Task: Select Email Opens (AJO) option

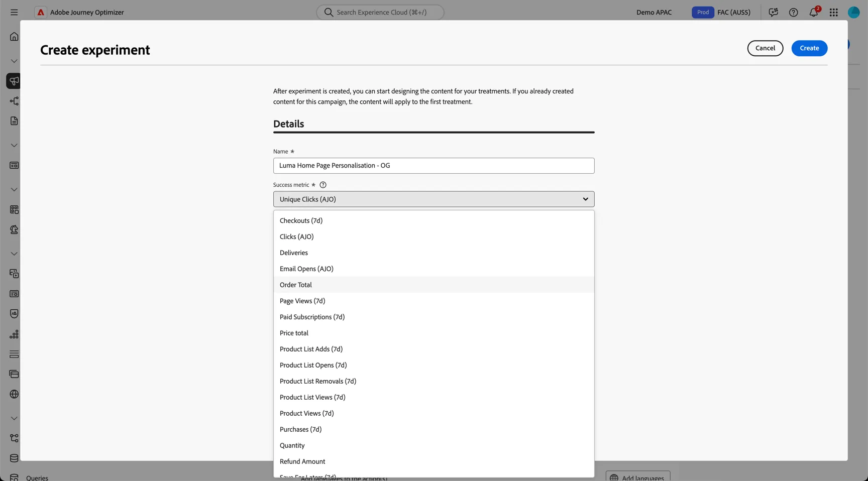Action: [x=434, y=269]
